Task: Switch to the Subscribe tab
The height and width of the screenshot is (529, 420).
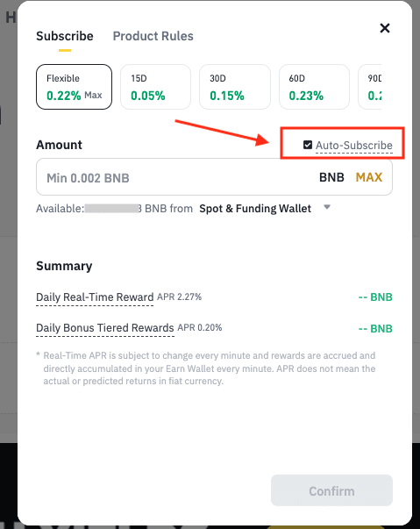Action: [65, 36]
